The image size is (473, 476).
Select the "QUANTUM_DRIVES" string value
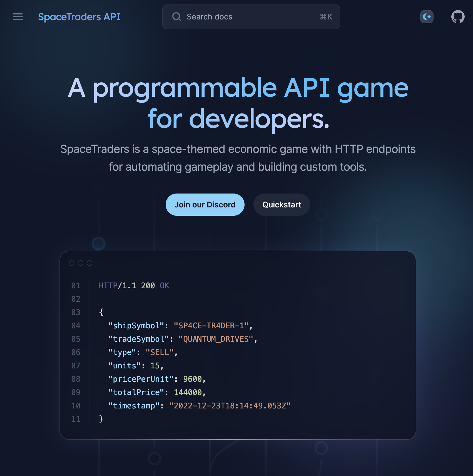tap(216, 339)
